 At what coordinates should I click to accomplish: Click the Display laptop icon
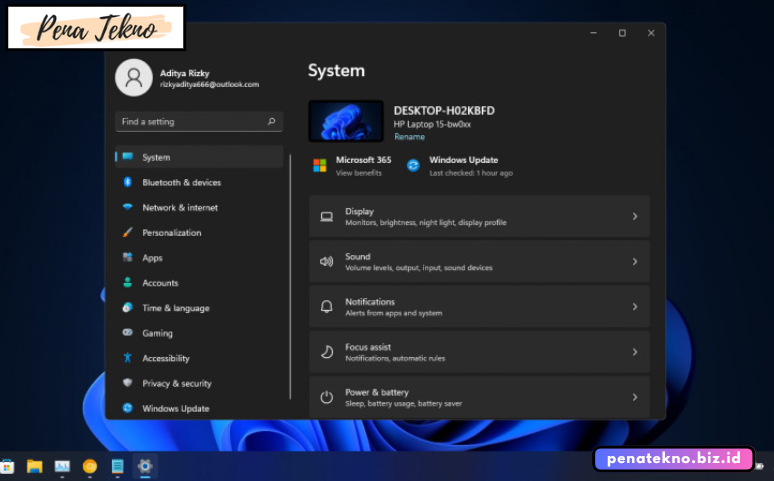click(x=327, y=216)
